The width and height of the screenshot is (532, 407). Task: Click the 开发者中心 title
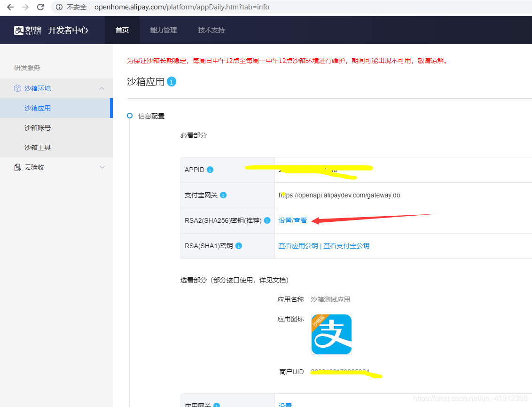click(68, 30)
